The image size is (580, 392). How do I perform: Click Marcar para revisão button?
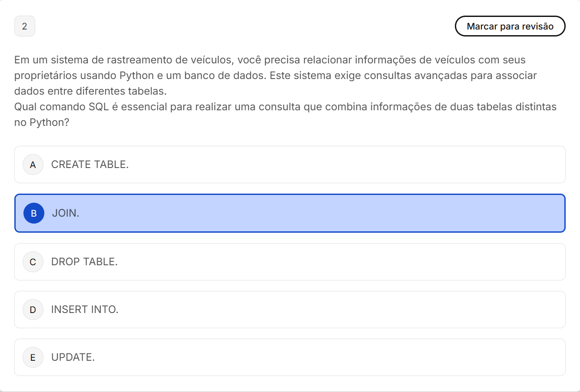510,26
